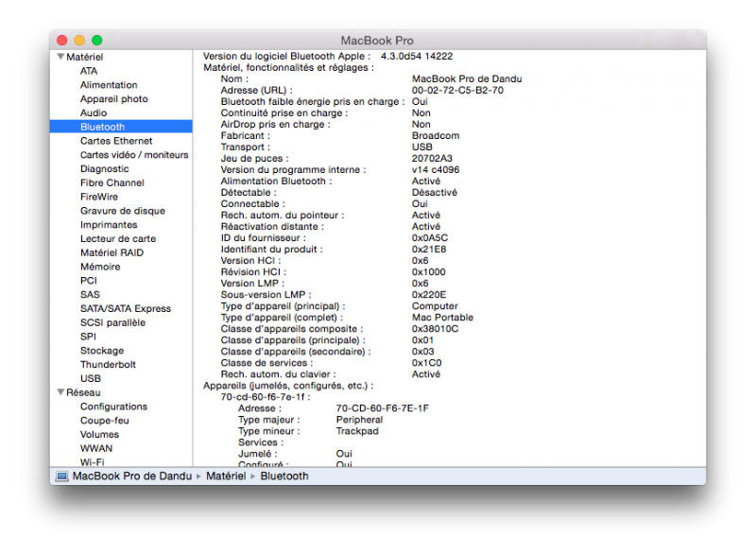The image size is (756, 554).
Task: Open Lecteur de carte entry
Action: (x=118, y=238)
